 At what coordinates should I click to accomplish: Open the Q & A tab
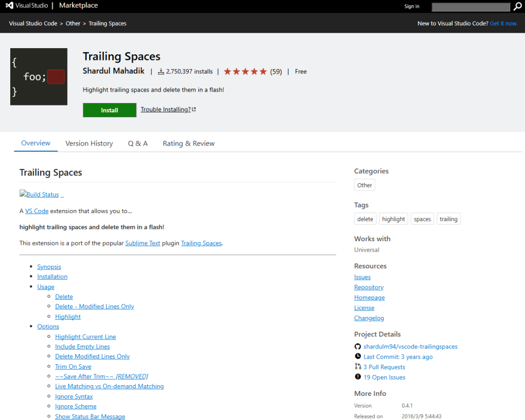tap(137, 143)
